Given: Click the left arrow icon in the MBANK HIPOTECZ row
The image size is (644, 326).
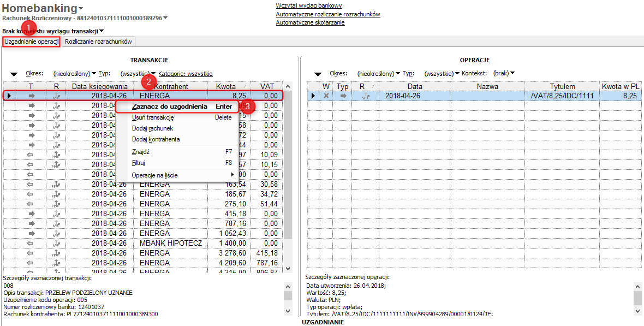Looking at the screenshot, I should [x=31, y=244].
